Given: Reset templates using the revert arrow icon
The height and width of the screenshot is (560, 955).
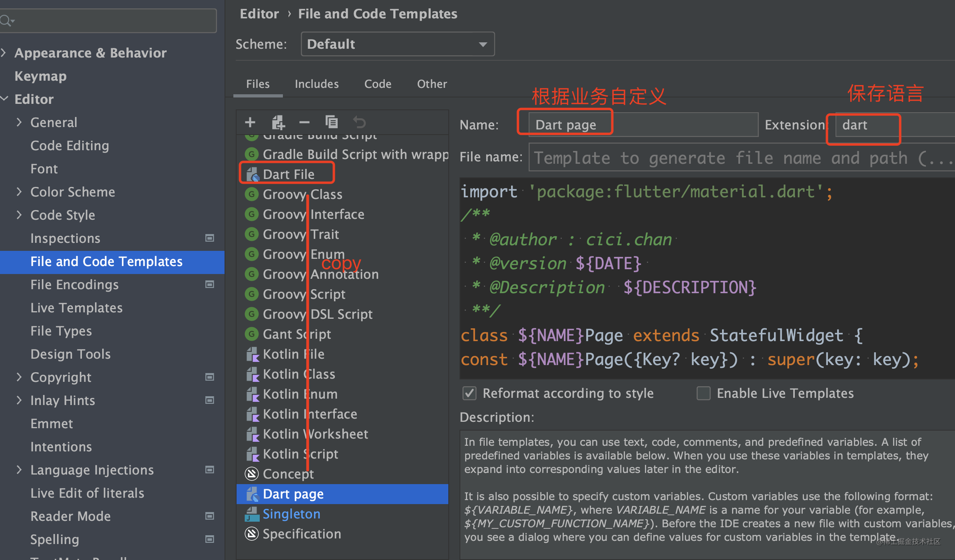Looking at the screenshot, I should coord(359,122).
